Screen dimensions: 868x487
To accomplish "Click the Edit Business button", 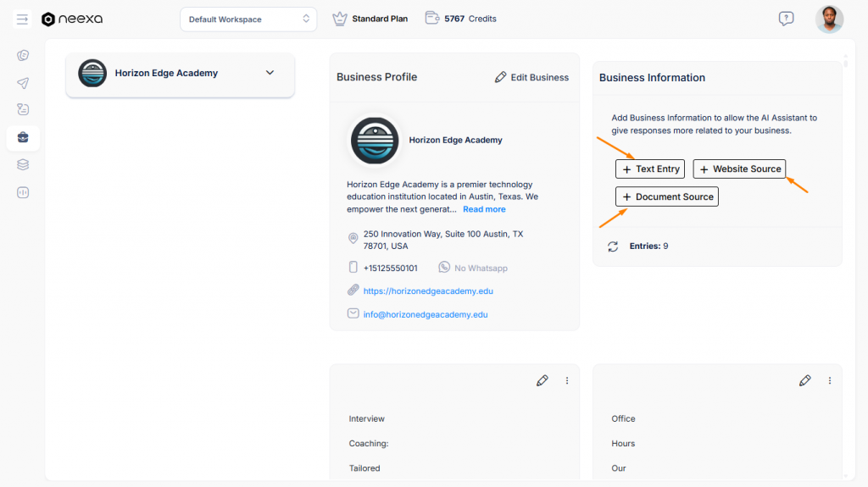I will click(x=531, y=77).
